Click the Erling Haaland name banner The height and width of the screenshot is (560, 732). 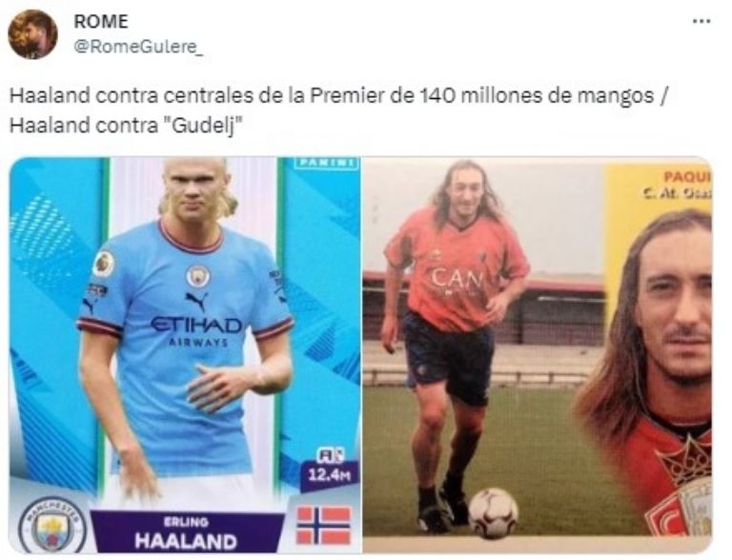[186, 533]
